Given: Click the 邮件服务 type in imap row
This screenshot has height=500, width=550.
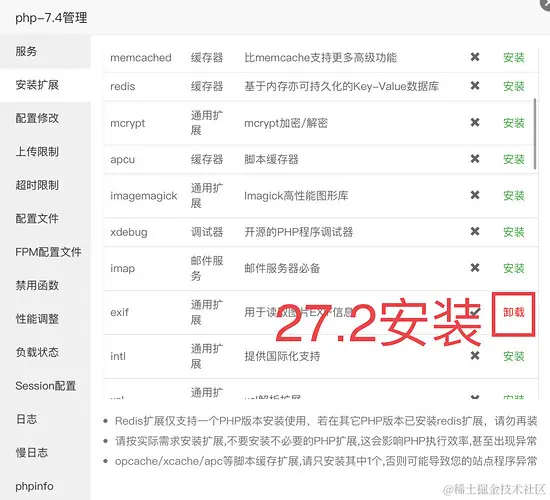Looking at the screenshot, I should tap(207, 268).
